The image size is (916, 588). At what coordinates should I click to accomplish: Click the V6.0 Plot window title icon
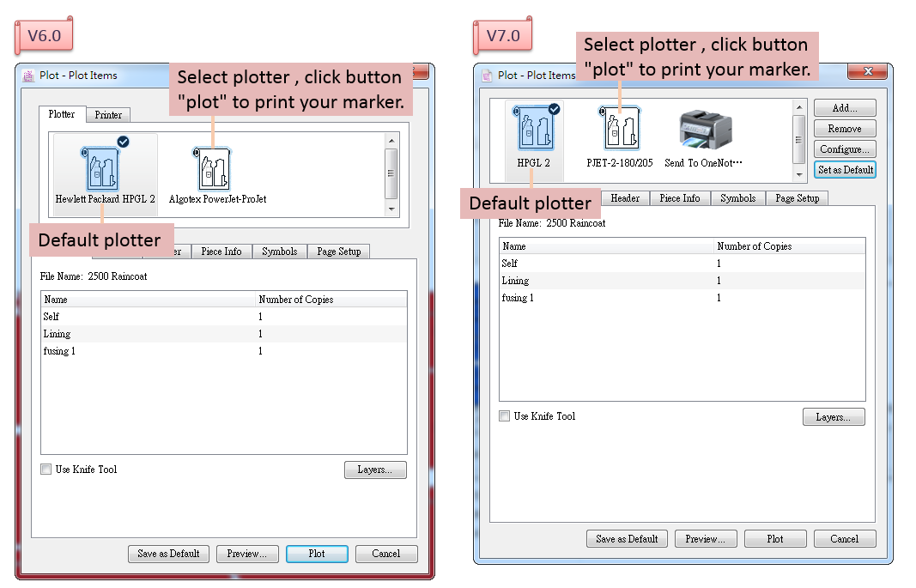pos(28,76)
